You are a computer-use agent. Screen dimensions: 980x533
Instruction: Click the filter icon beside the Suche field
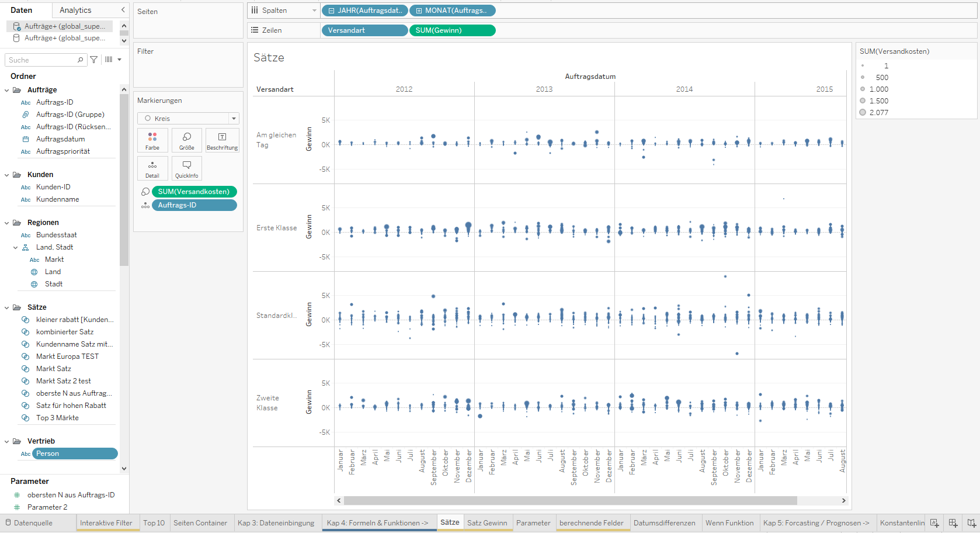(93, 59)
